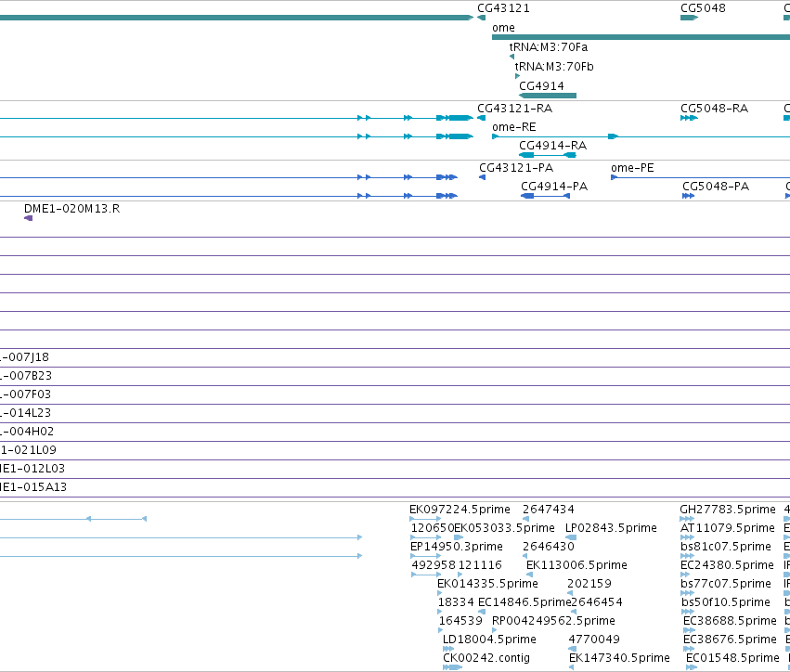790x672 pixels.
Task: Click the CK00242.contig label
Action: tap(486, 658)
